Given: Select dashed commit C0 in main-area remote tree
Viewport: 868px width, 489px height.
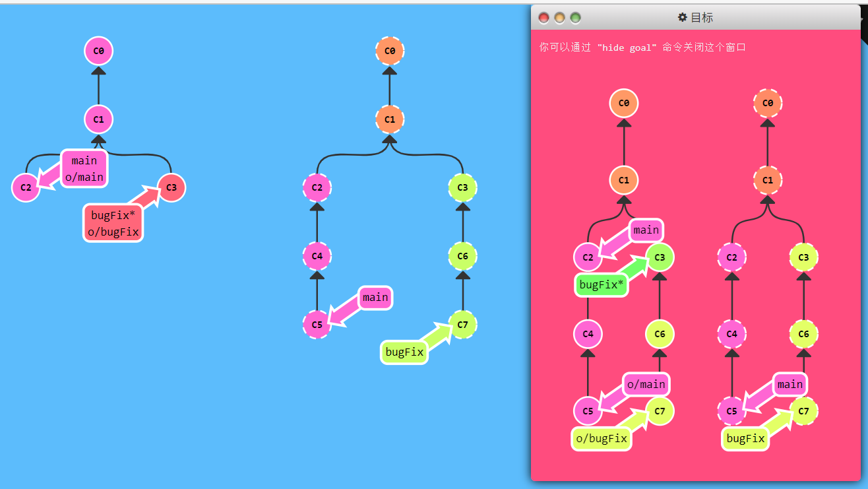Looking at the screenshot, I should (x=390, y=50).
